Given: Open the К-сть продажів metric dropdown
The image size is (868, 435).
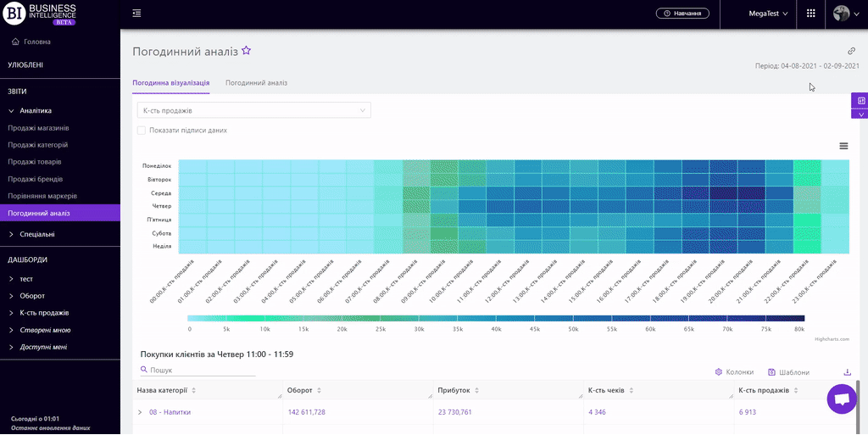Looking at the screenshot, I should tap(253, 110).
